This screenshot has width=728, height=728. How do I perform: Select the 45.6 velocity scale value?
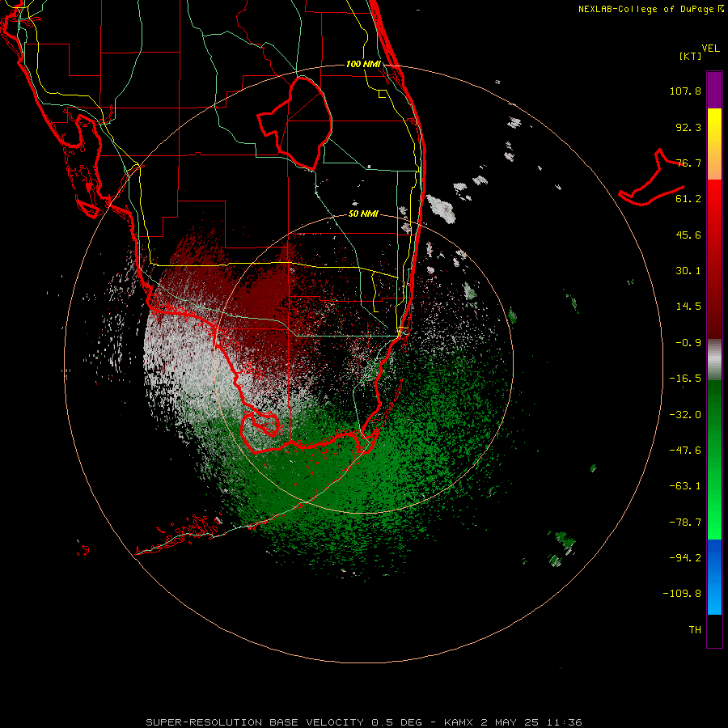688,235
